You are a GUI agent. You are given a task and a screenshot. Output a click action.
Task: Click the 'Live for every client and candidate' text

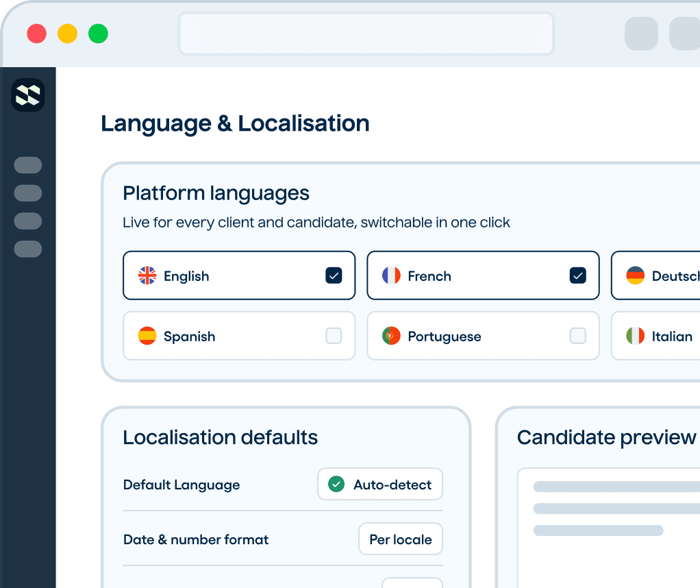point(240,223)
